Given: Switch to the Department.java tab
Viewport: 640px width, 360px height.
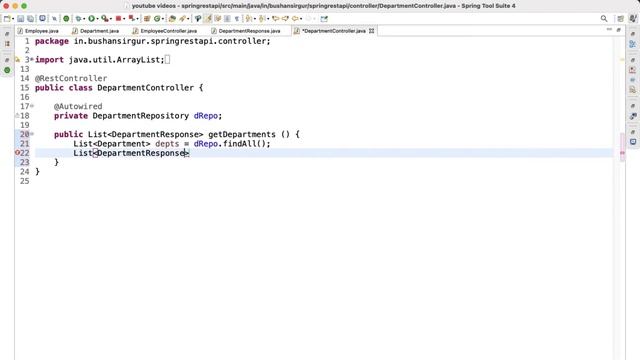Looking at the screenshot, I should tap(96, 31).
